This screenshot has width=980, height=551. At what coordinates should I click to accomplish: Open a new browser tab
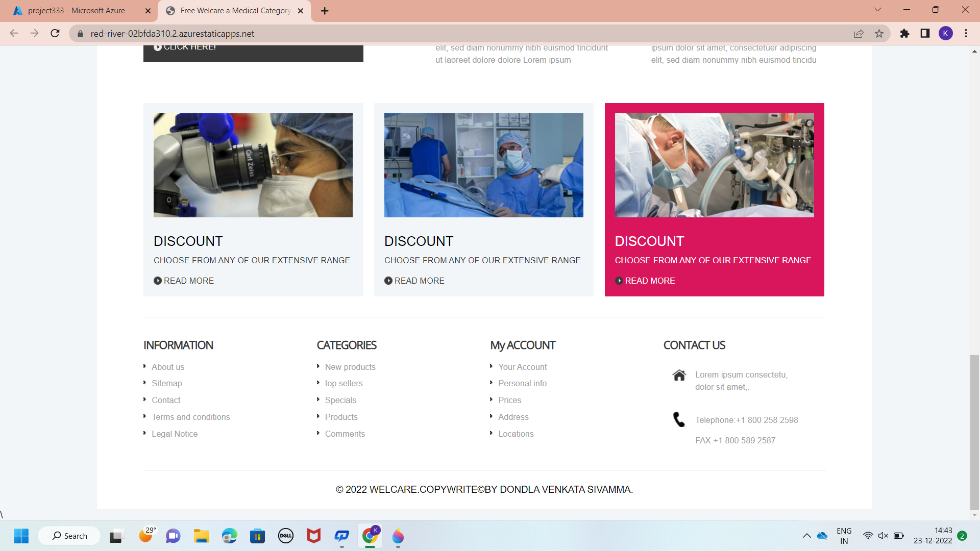pos(325,11)
